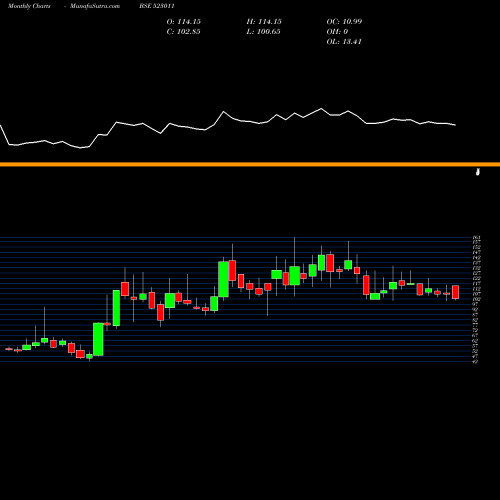Screen dimensions: 500x500
Task: Click the "Monthly Charts" title text
Action: click(x=29, y=6)
